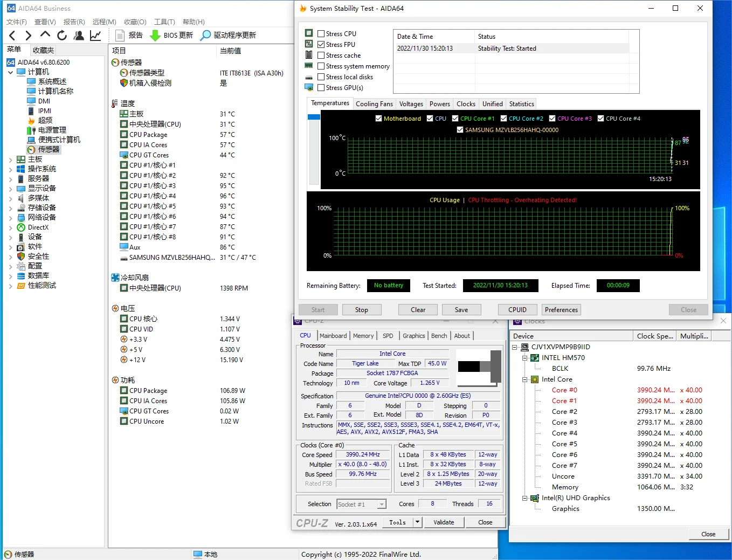Switch to 收藏夹 favorites tab
This screenshot has width=732, height=560.
(x=43, y=50)
